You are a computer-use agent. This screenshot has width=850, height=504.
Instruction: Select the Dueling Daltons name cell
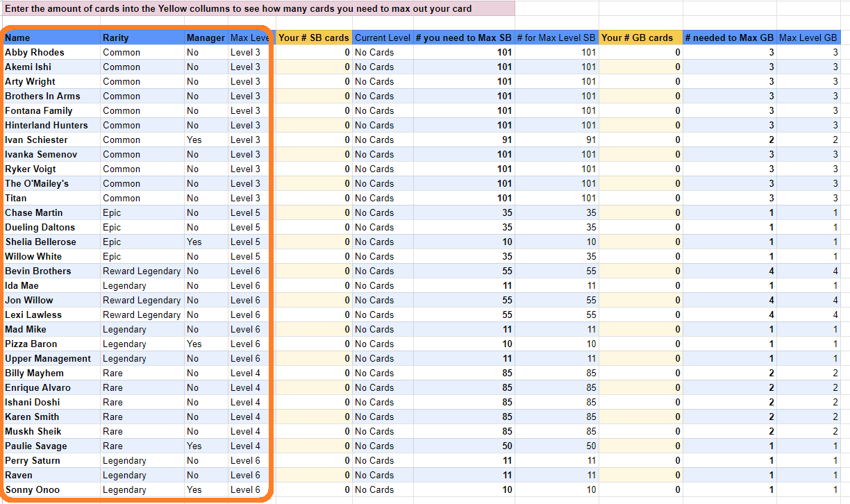[52, 227]
